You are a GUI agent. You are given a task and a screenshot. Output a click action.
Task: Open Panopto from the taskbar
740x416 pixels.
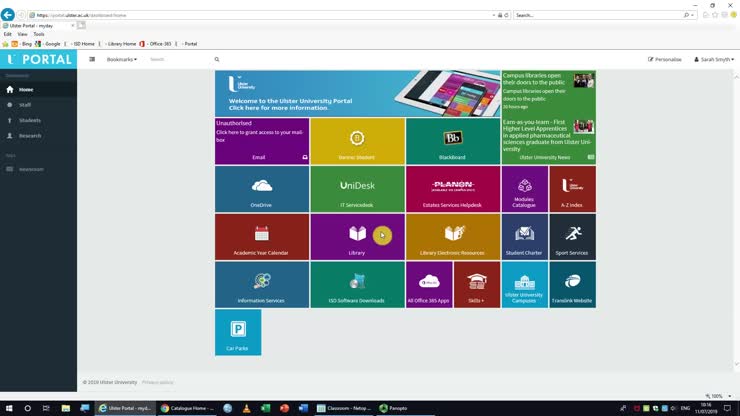[x=393, y=408]
